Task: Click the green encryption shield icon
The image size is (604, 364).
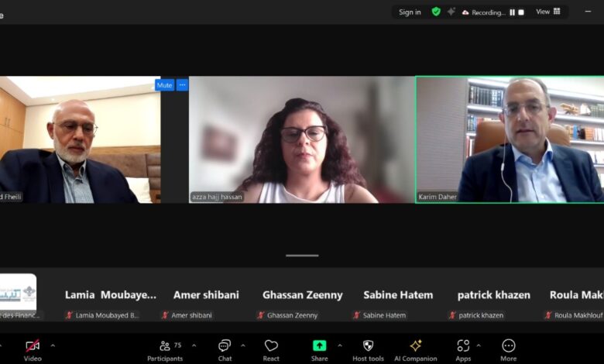Action: coord(436,12)
